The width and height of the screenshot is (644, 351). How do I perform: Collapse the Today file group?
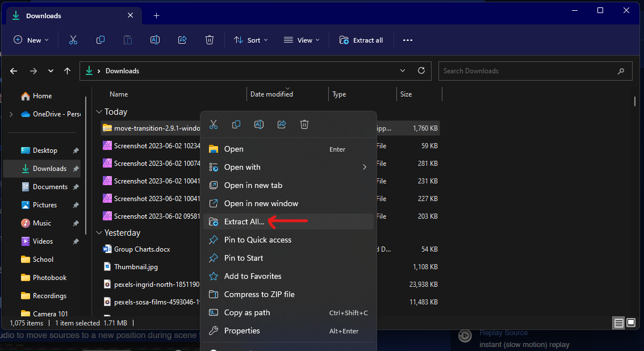[99, 111]
